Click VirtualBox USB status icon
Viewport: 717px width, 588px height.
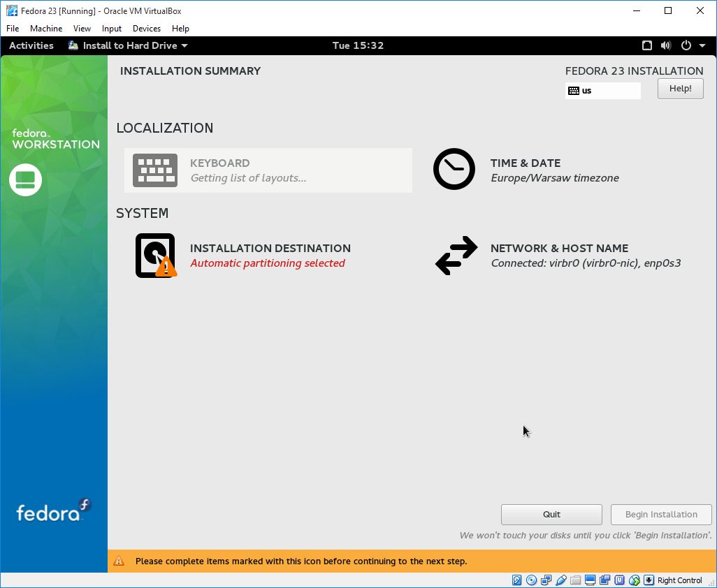(560, 580)
